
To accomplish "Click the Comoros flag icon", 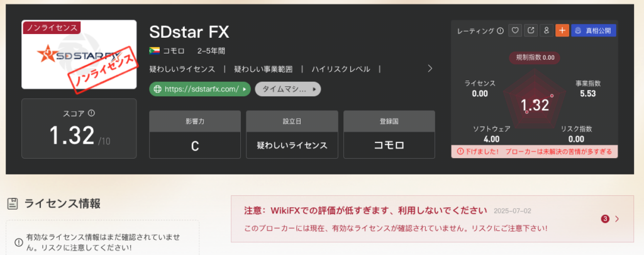I will coord(155,51).
